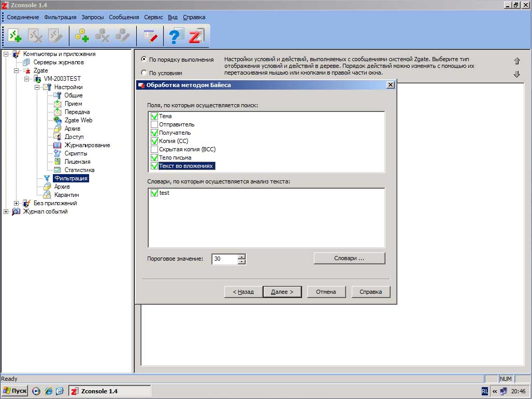Click the Далее > button
The width and height of the screenshot is (532, 399).
point(282,292)
